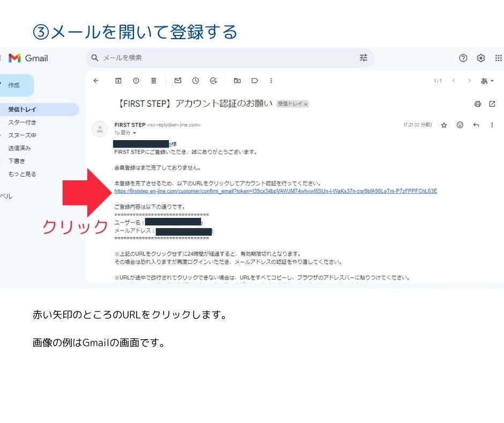The width and height of the screenshot is (504, 423).
Task: Click the text 会員登録はまだ完了しておりません。
Action: [x=158, y=167]
